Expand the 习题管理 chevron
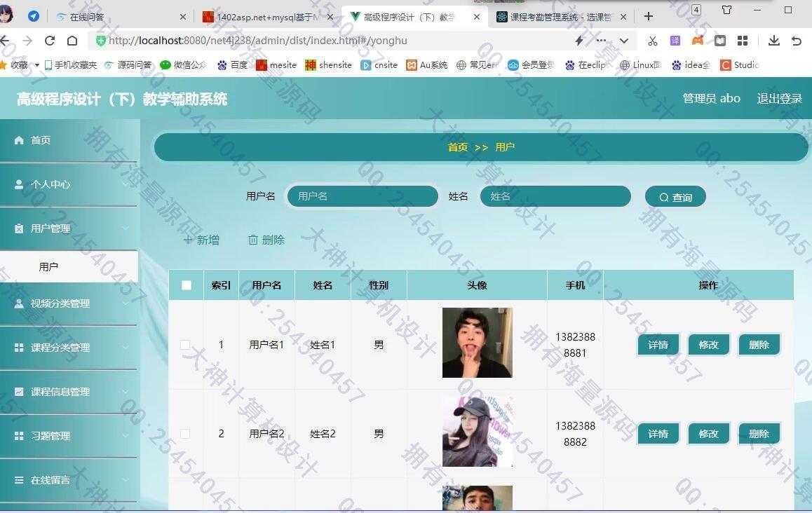 pyautogui.click(x=126, y=436)
